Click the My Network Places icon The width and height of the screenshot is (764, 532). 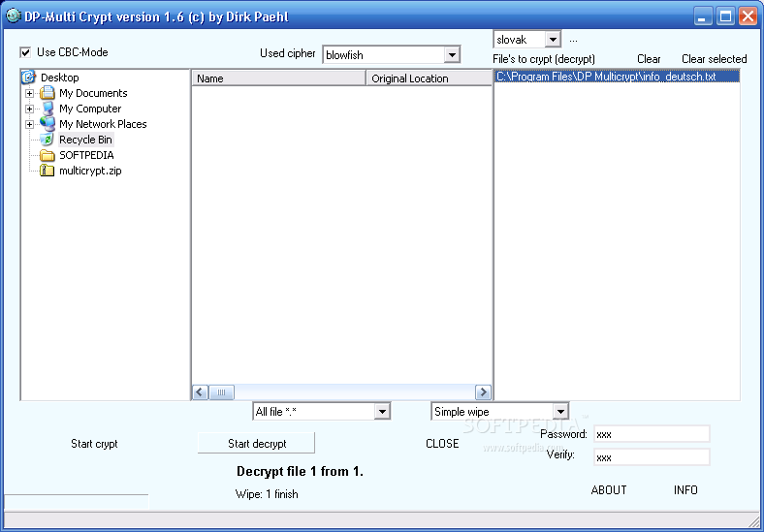pyautogui.click(x=48, y=124)
